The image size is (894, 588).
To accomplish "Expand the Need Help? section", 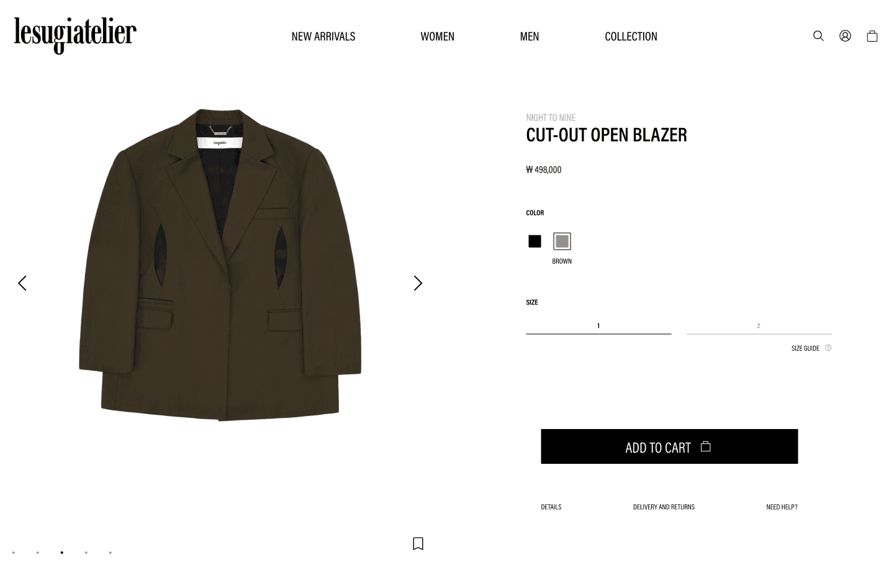I will click(782, 507).
